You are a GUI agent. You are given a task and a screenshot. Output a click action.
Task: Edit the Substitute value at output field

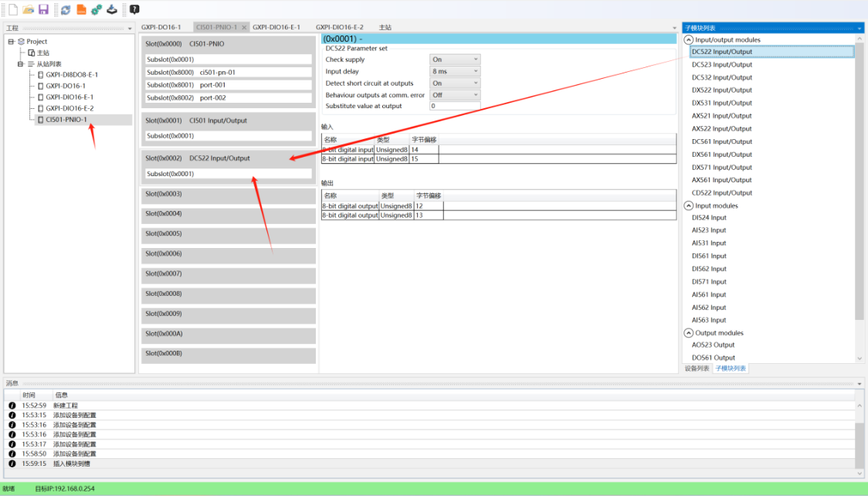click(455, 107)
